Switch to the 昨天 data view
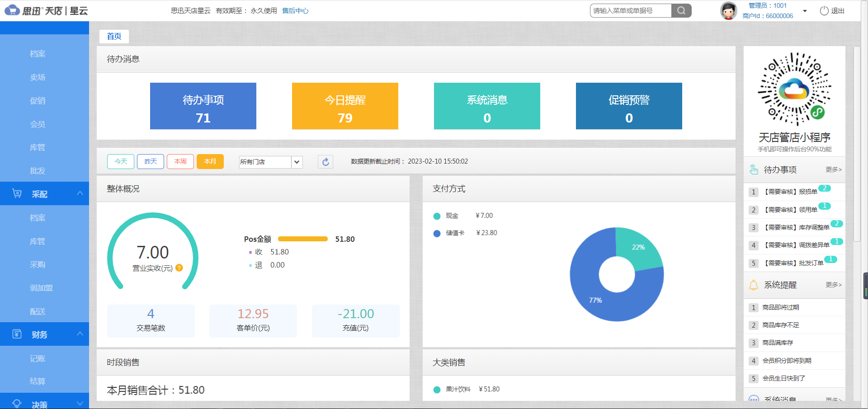The width and height of the screenshot is (868, 409). (150, 161)
